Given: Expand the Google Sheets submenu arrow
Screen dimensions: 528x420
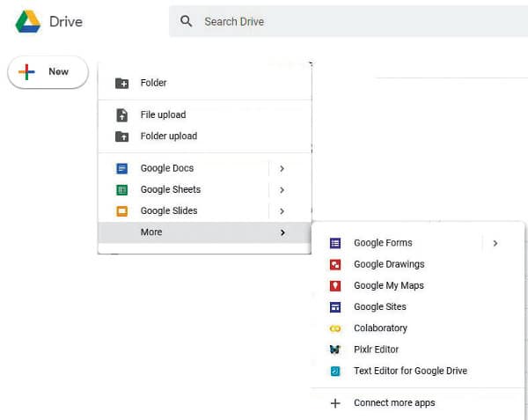Looking at the screenshot, I should 282,189.
